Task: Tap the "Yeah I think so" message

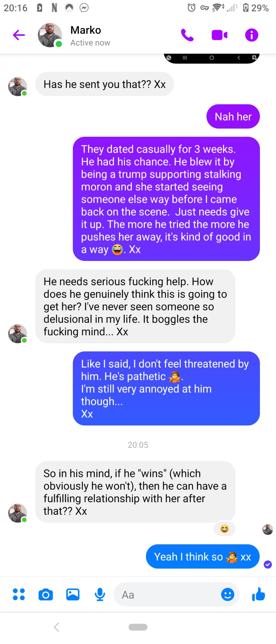Action: (x=203, y=557)
